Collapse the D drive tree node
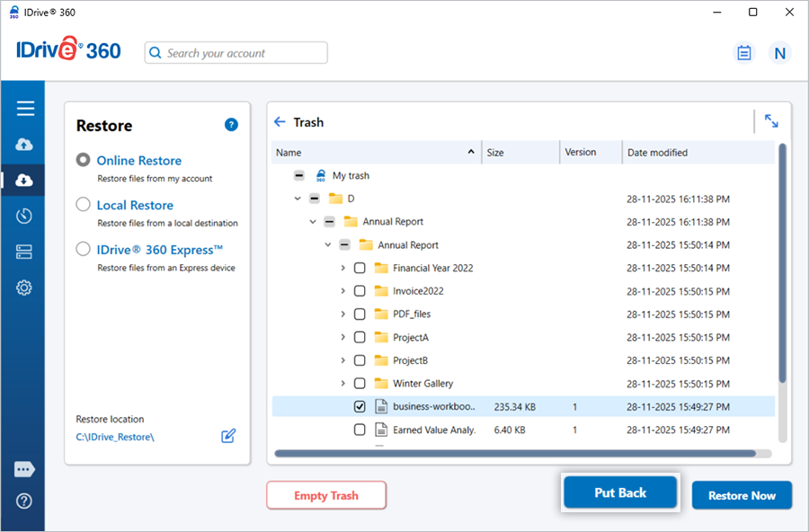Screen dimensions: 809x532 pyautogui.click(x=298, y=199)
